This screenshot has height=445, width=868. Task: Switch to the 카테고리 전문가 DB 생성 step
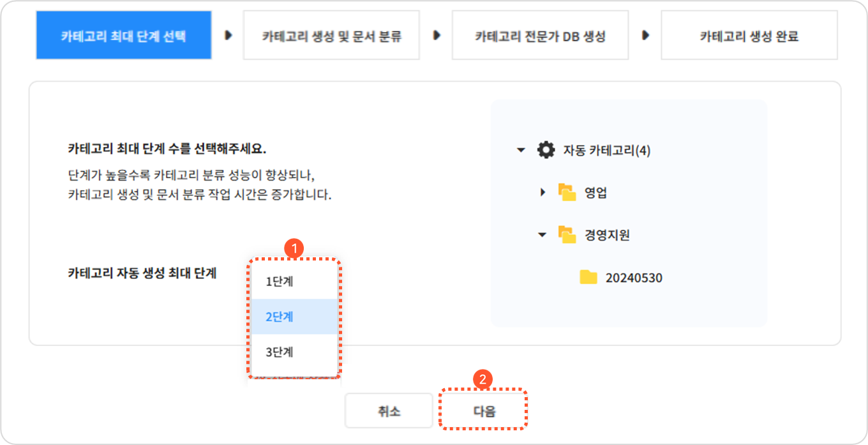540,36
